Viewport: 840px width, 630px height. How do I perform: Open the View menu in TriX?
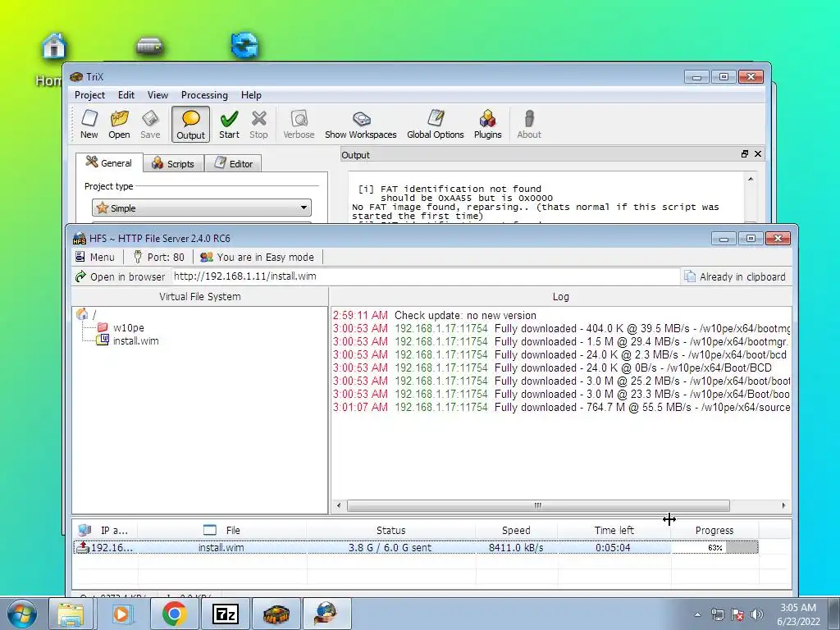coord(157,95)
